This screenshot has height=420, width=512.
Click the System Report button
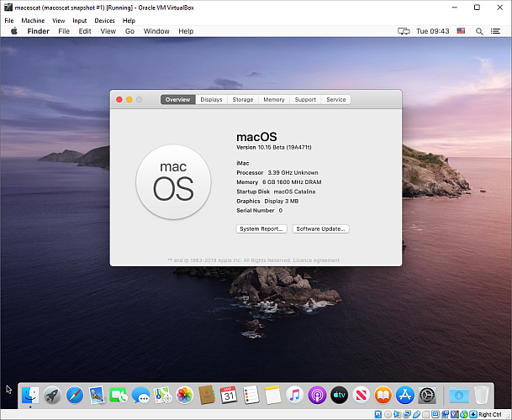click(x=261, y=228)
